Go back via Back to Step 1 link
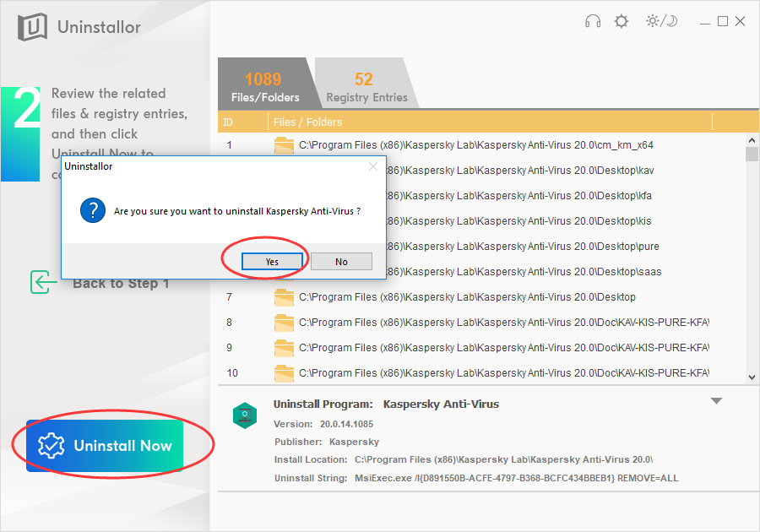This screenshot has height=532, width=760. [x=121, y=283]
